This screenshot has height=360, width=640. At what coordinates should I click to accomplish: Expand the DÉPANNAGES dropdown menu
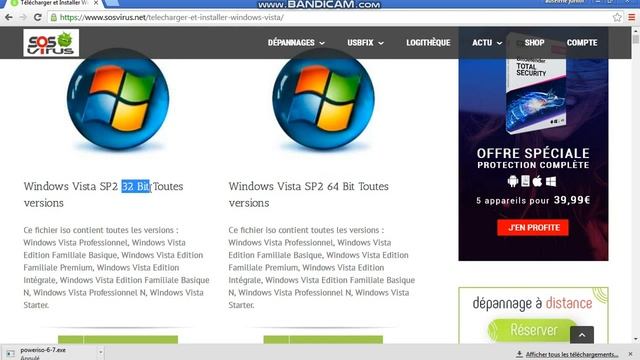click(x=296, y=42)
